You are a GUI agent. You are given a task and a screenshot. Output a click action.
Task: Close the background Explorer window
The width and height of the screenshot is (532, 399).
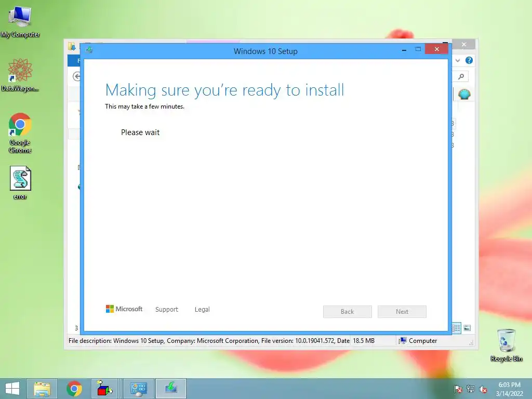click(x=464, y=45)
